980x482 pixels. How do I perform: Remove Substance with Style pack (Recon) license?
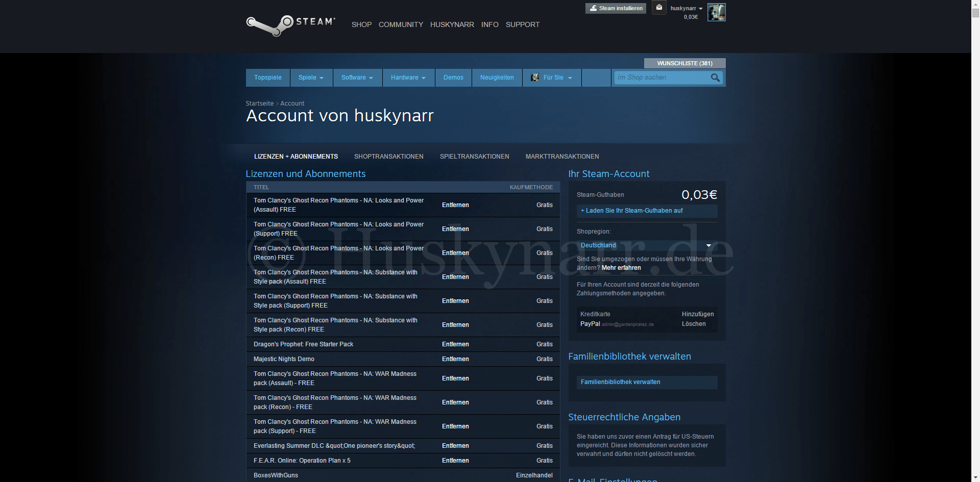(455, 325)
